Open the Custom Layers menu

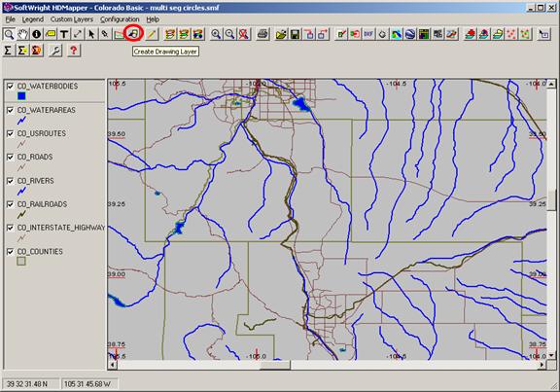pyautogui.click(x=72, y=19)
